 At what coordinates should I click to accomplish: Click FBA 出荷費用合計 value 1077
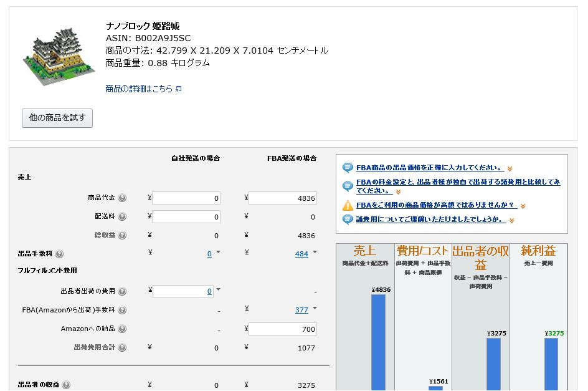tap(306, 348)
